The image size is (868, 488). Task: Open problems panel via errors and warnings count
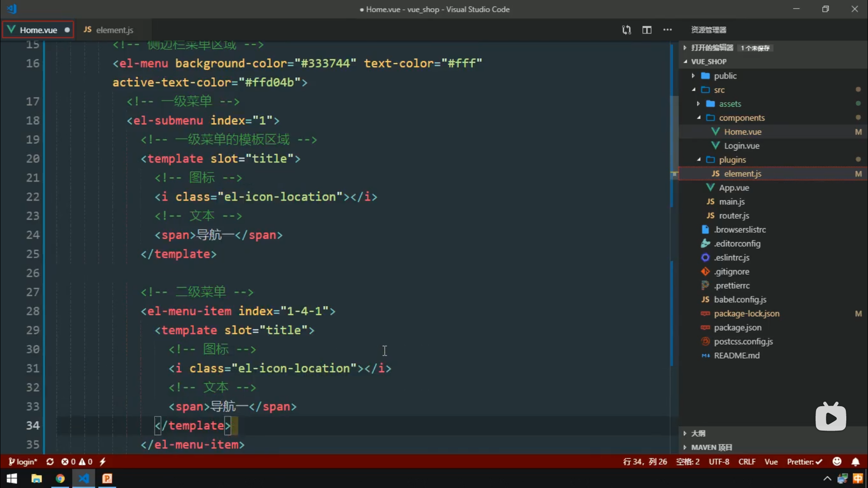pos(77,462)
